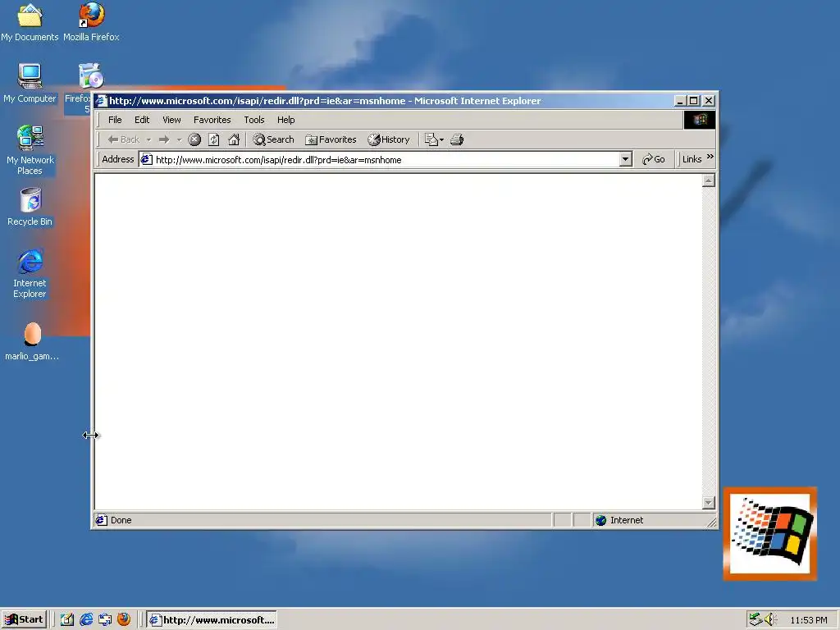This screenshot has height=630, width=840.
Task: Click the Forward arrow button
Action: click(x=164, y=139)
